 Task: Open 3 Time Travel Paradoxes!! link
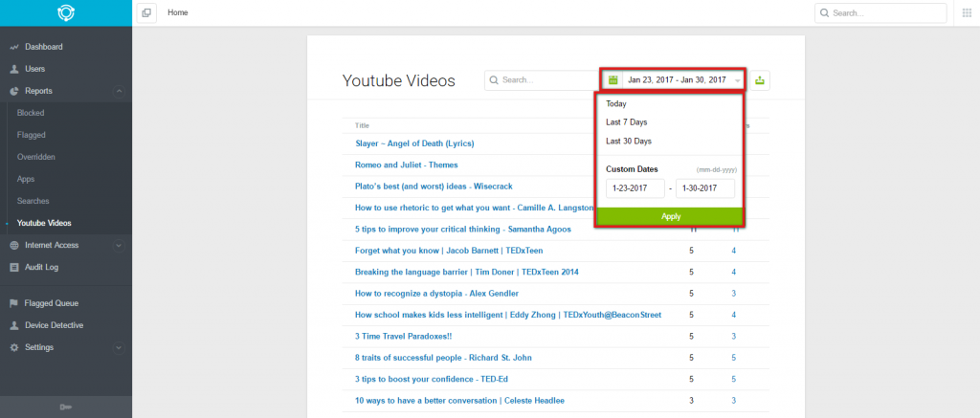pos(403,336)
